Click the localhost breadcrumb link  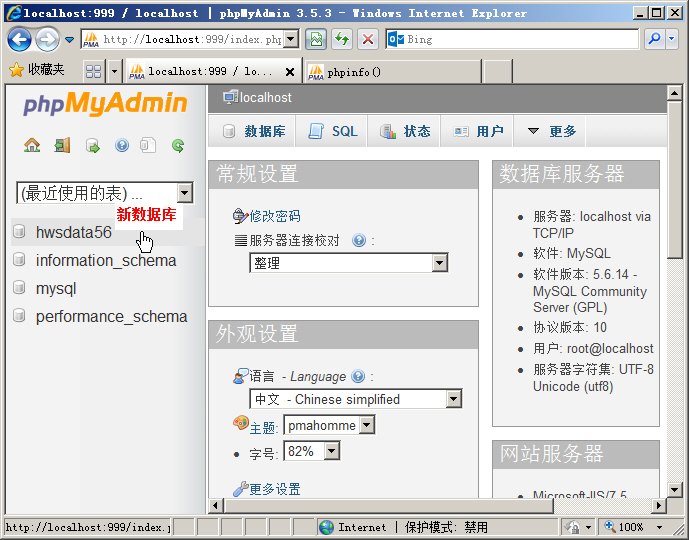click(x=265, y=97)
